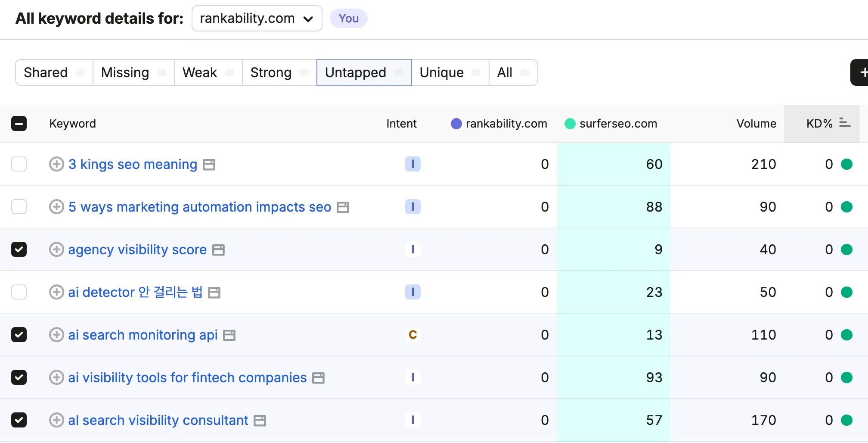The width and height of the screenshot is (868, 443).
Task: Open SERP icon for 'ai visibility tools for fintech companies'
Action: pos(318,378)
